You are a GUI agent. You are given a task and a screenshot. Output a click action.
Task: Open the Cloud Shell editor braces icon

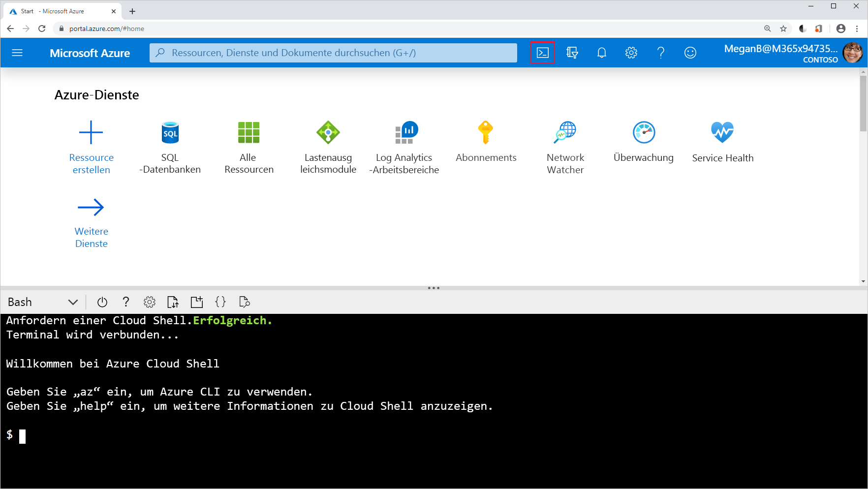[x=220, y=302]
